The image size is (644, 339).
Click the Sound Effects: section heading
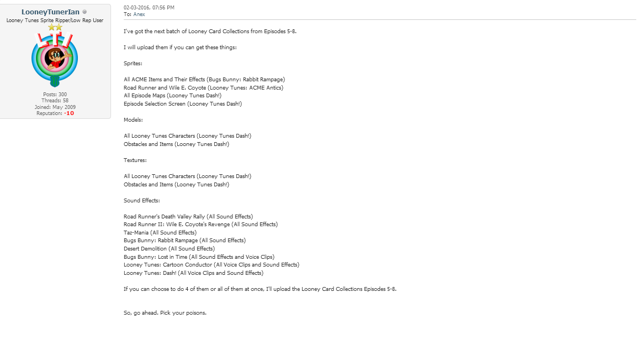click(142, 200)
